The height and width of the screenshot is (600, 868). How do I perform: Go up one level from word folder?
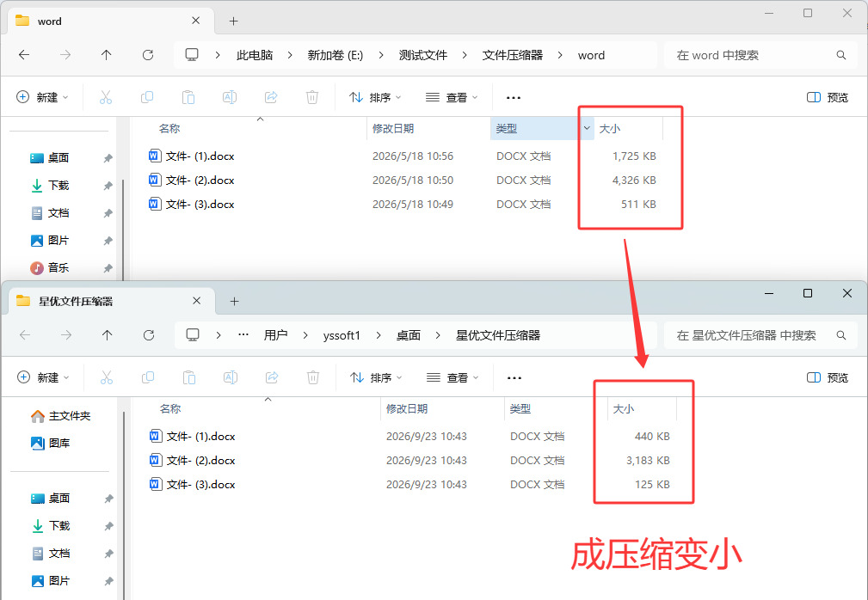[107, 55]
